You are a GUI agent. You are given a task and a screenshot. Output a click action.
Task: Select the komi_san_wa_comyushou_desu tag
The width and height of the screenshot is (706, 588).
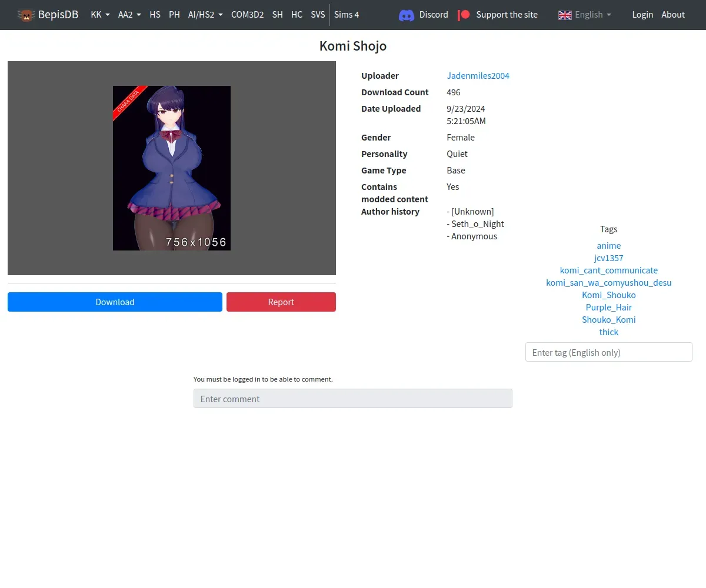(609, 283)
